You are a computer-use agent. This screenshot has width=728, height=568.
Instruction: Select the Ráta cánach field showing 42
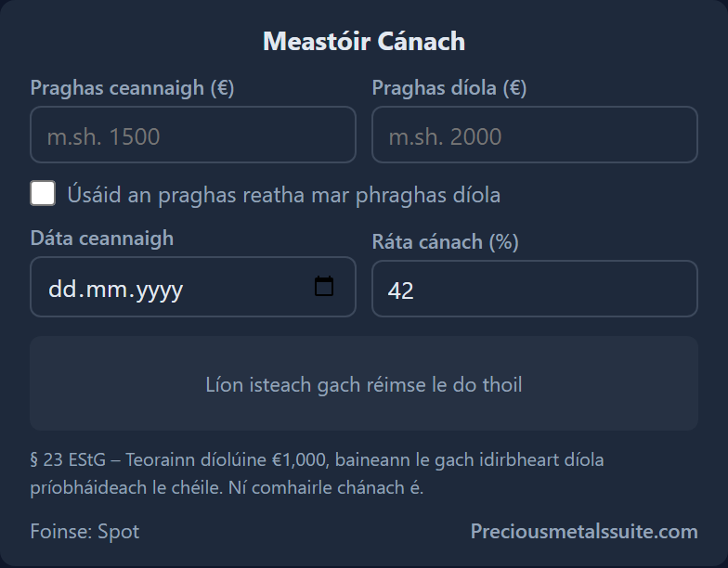(535, 289)
